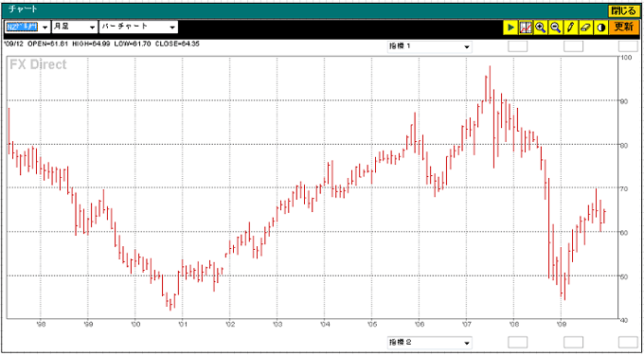Toggle the black-white contrast icon

(x=601, y=27)
